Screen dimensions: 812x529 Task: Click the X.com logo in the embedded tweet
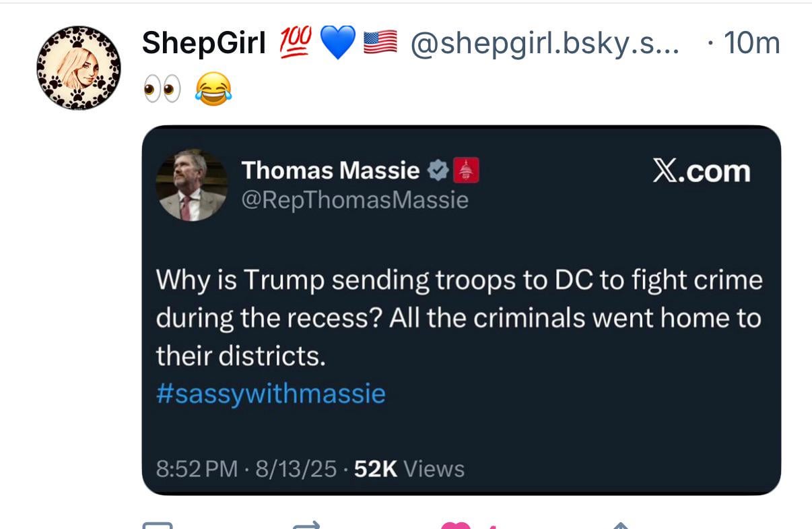pos(701,172)
